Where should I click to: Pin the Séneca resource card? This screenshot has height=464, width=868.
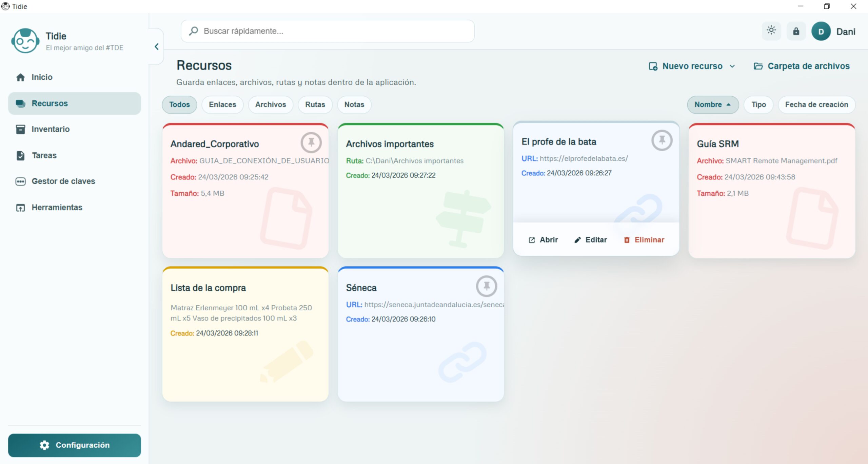tap(486, 286)
